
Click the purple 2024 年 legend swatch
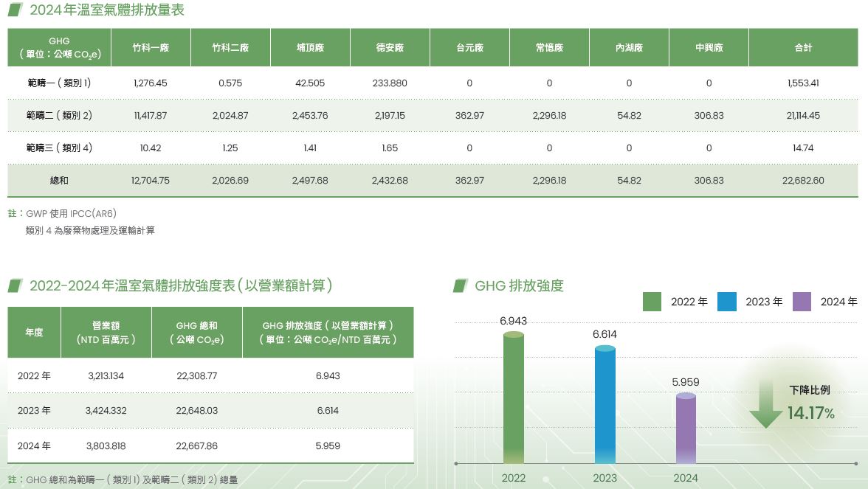pyautogui.click(x=802, y=302)
